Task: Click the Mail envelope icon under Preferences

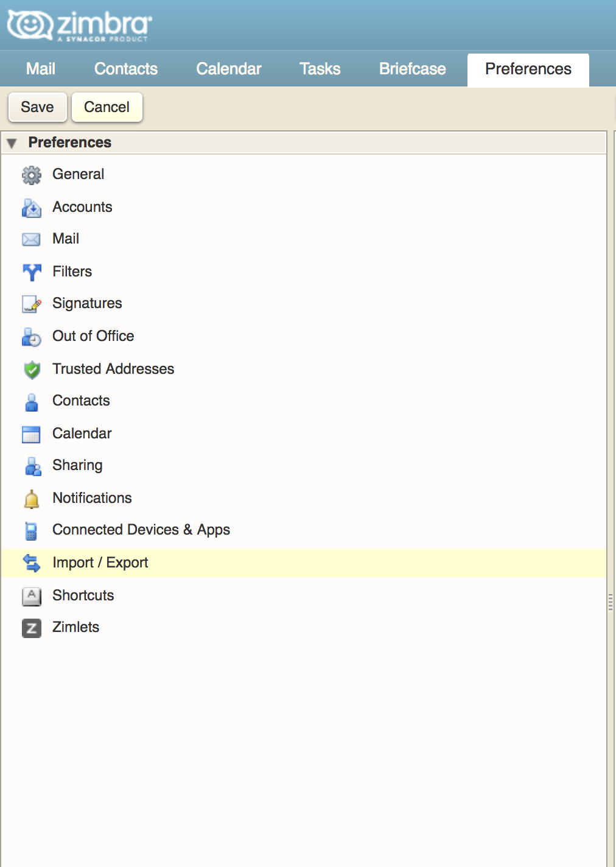Action: pos(31,239)
